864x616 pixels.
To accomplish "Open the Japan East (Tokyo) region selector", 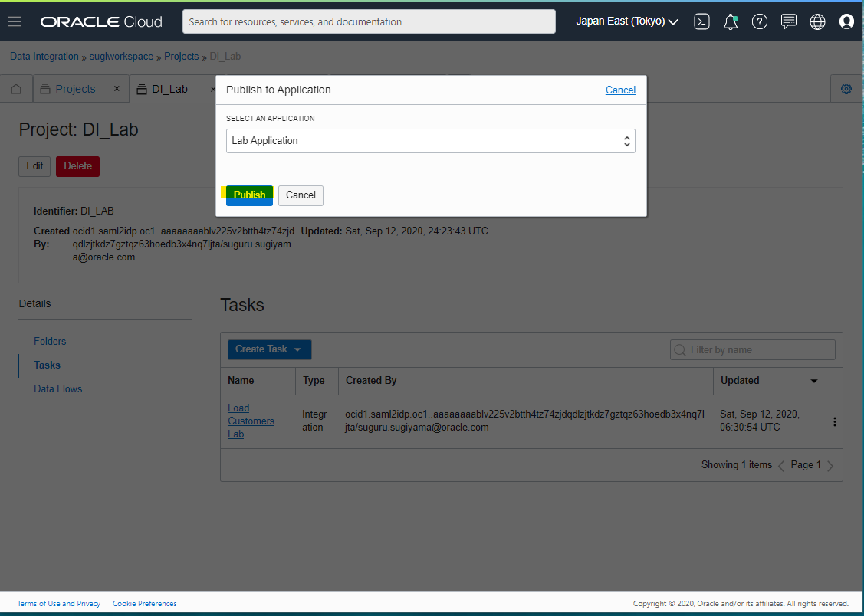I will pyautogui.click(x=627, y=21).
